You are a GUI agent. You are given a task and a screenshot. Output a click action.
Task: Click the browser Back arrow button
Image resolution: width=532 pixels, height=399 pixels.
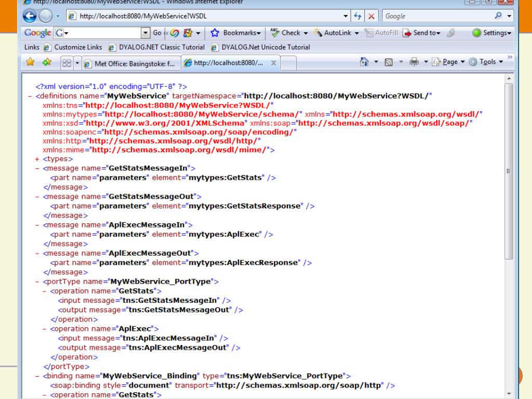[x=30, y=16]
